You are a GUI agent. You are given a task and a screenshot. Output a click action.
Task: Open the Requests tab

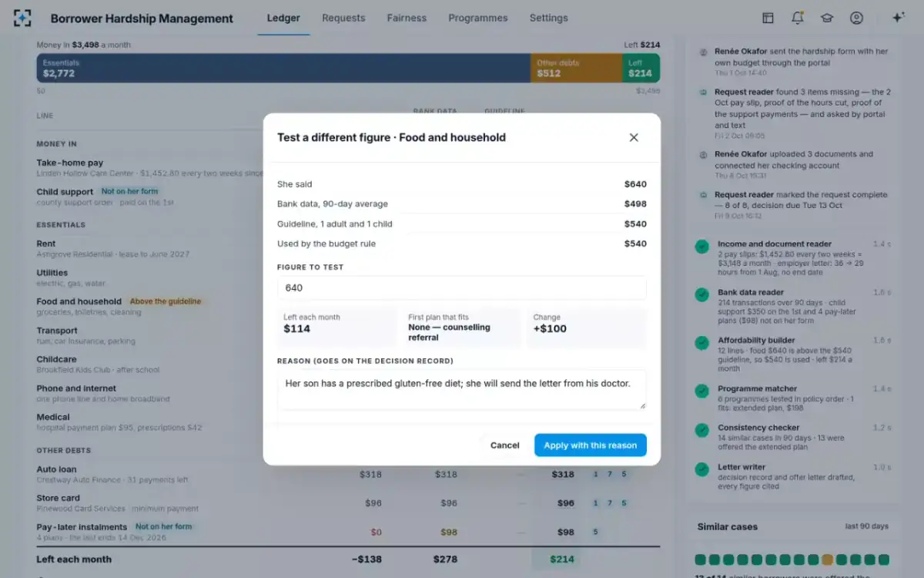click(x=343, y=18)
